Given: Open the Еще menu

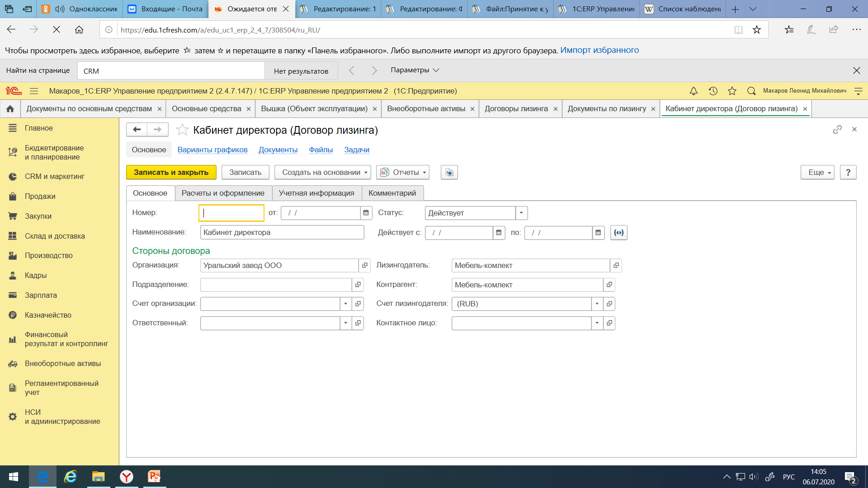Looking at the screenshot, I should tap(817, 172).
